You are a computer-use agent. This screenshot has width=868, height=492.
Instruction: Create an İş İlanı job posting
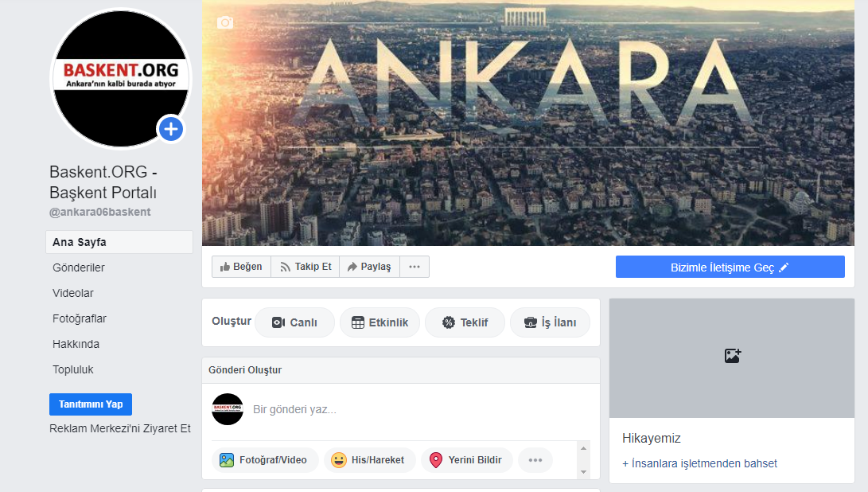tap(550, 322)
